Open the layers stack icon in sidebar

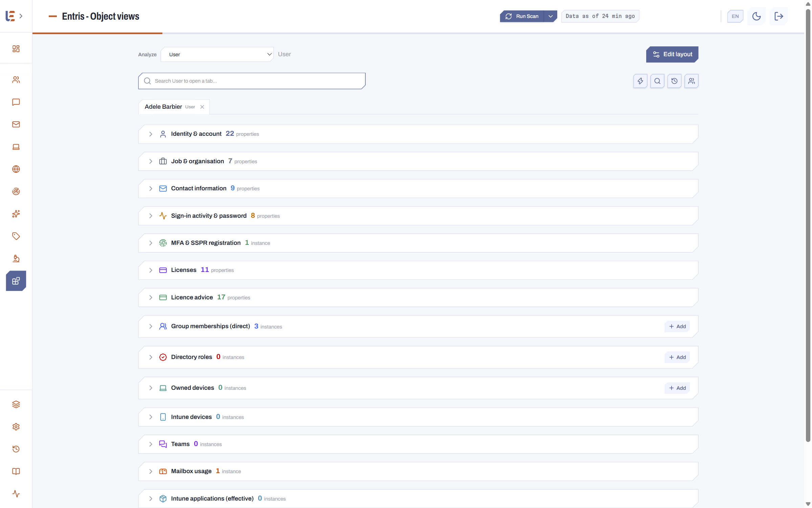point(16,404)
